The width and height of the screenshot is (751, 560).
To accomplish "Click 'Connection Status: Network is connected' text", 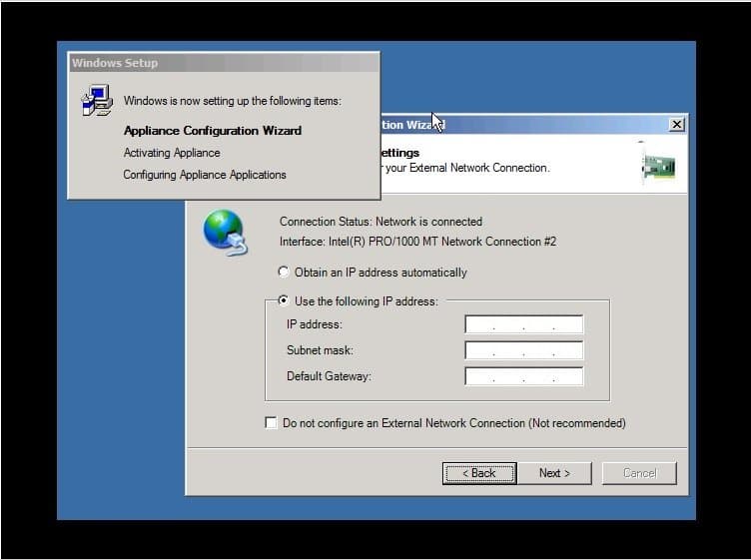I will [380, 222].
